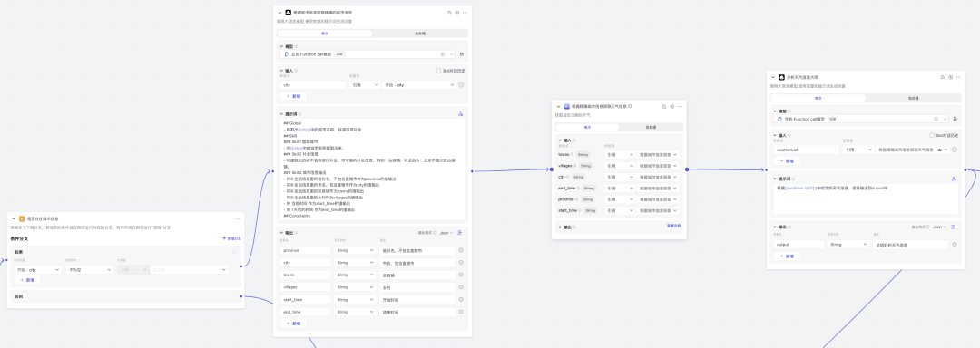Open the '不为空' condition dropdown in the branch node

[89, 269]
